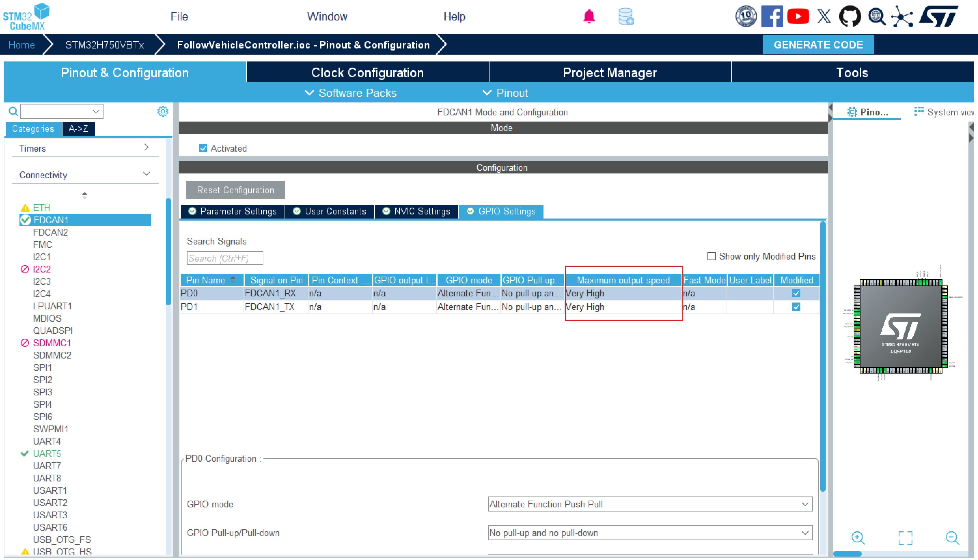Click the STM32H750VBTx breadcrumb
The width and height of the screenshot is (978, 560).
tap(104, 45)
